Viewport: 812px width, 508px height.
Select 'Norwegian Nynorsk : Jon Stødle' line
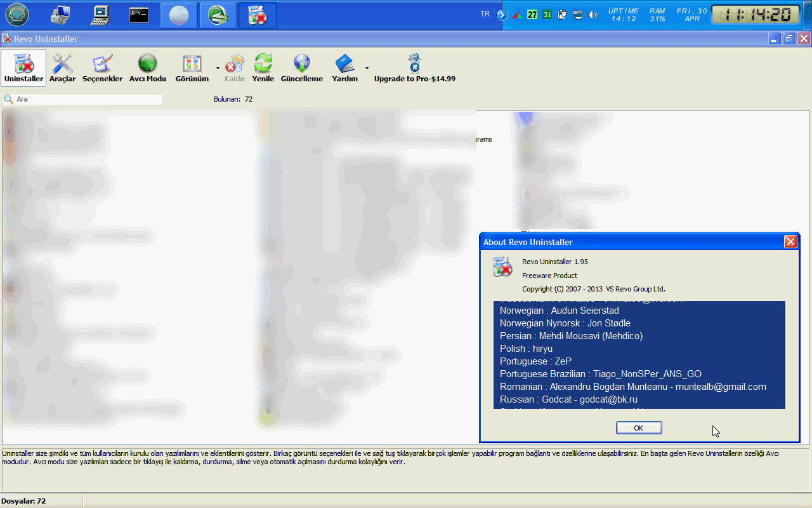click(x=565, y=323)
